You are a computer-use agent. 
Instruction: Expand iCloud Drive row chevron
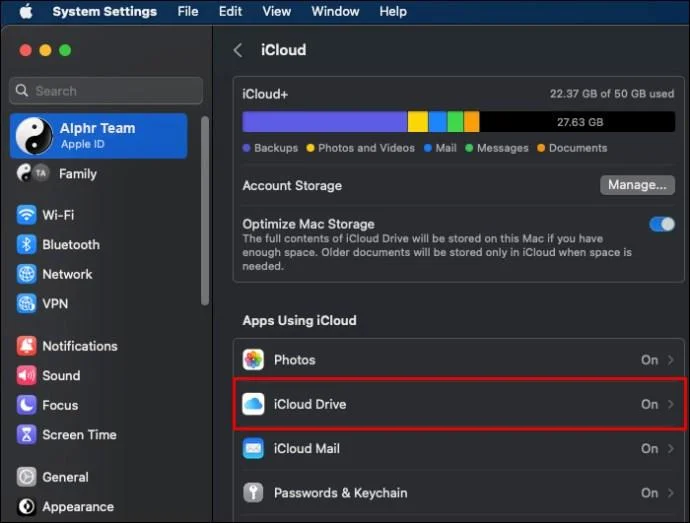pos(670,404)
